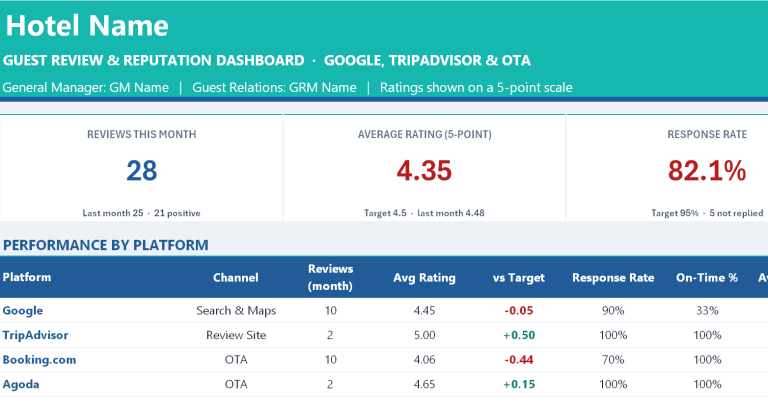Click the Search & Maps channel cell
The width and height of the screenshot is (768, 403).
(236, 310)
